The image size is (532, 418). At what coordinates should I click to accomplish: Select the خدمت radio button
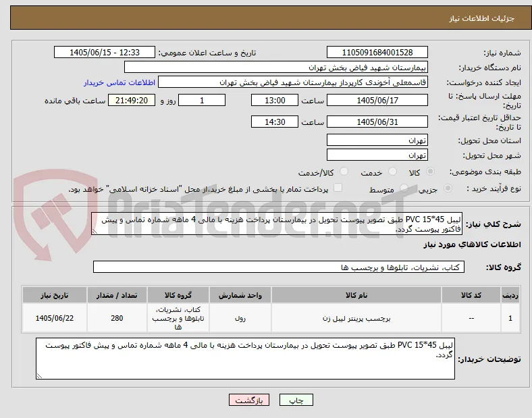click(392, 172)
